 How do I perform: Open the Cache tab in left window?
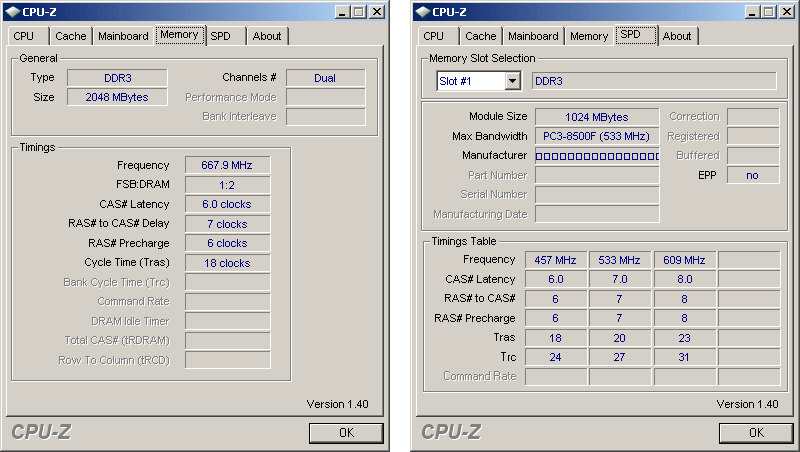[x=70, y=36]
